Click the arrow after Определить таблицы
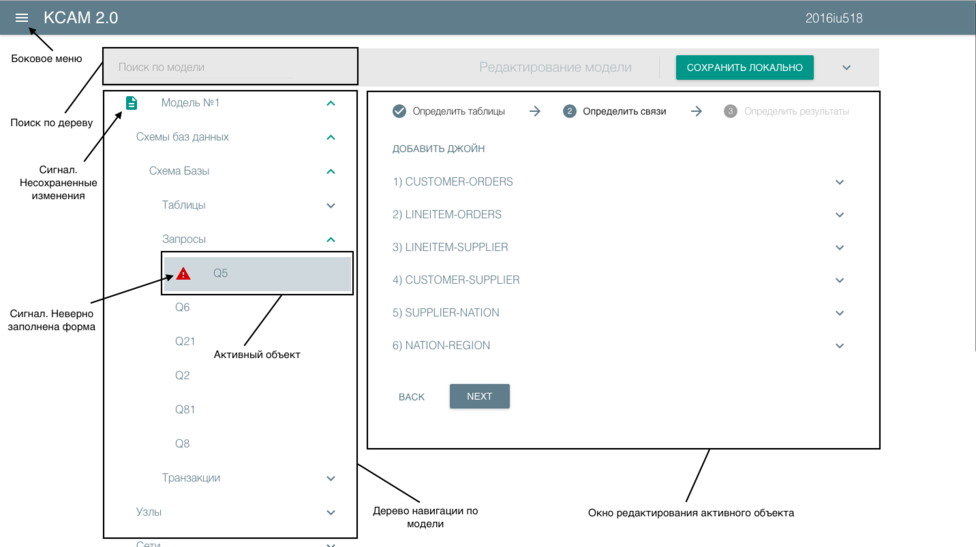 (535, 111)
